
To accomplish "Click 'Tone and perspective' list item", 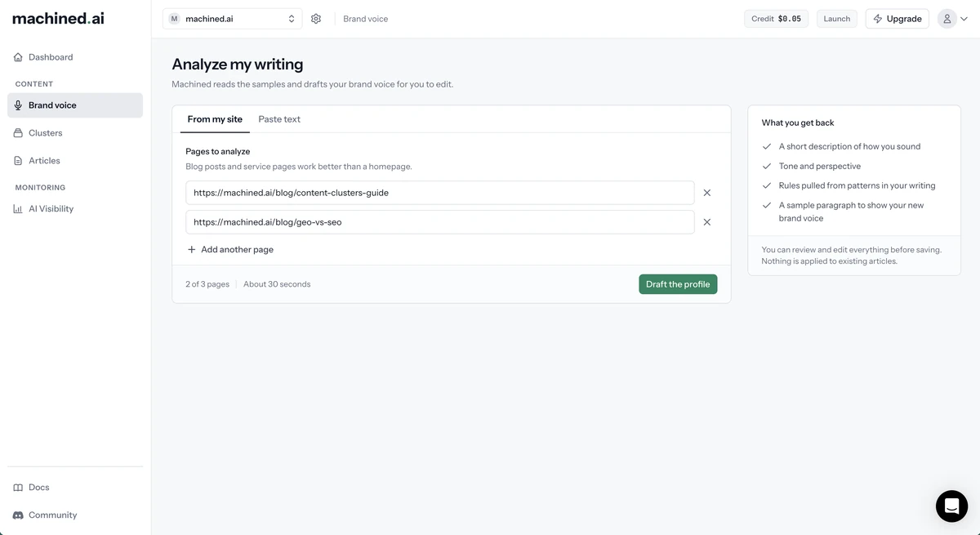I will click(820, 166).
